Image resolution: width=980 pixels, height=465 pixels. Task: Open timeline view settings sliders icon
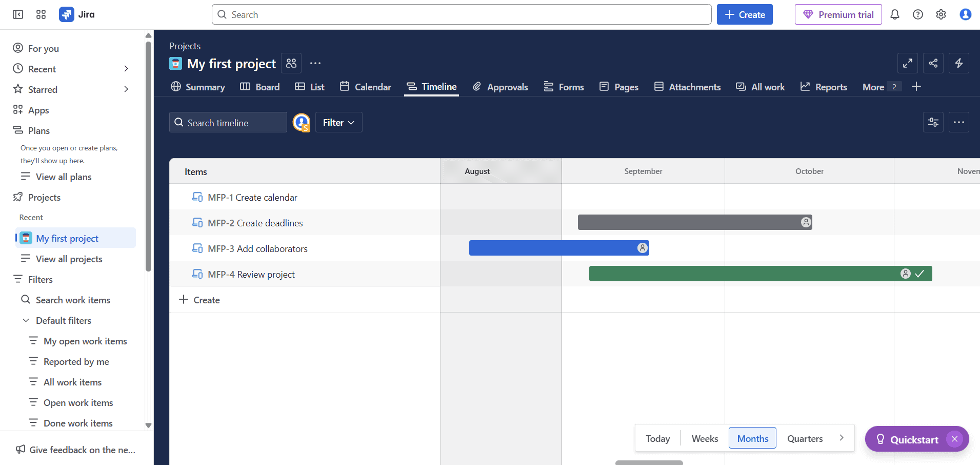tap(933, 122)
